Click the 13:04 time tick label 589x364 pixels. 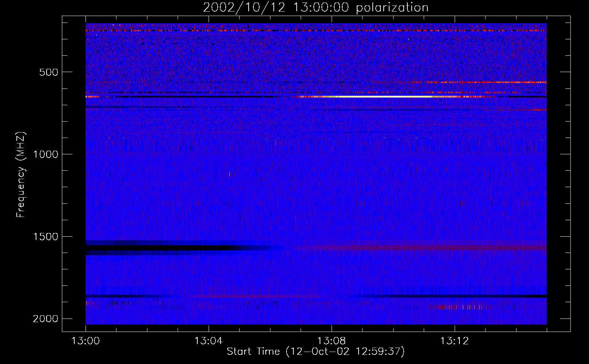point(209,341)
